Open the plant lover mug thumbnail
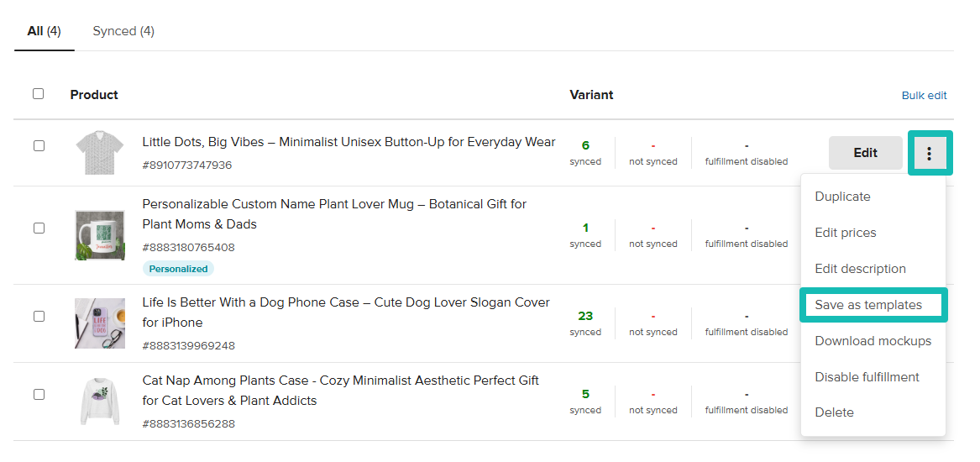Image resolution: width=980 pixels, height=462 pixels. click(99, 235)
